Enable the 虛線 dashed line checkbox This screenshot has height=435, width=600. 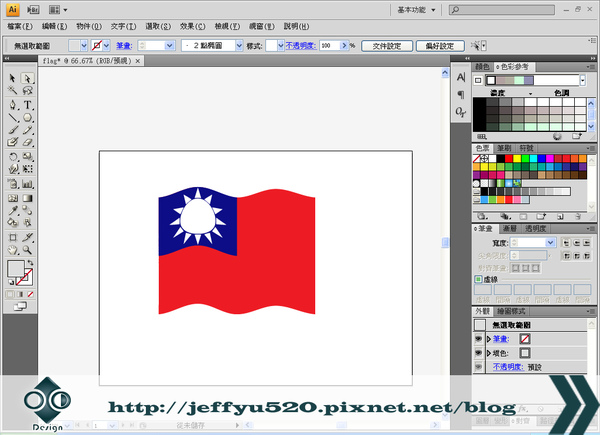click(478, 279)
